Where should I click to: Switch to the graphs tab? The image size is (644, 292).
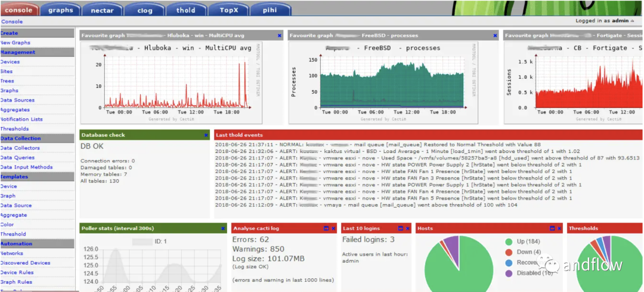60,10
